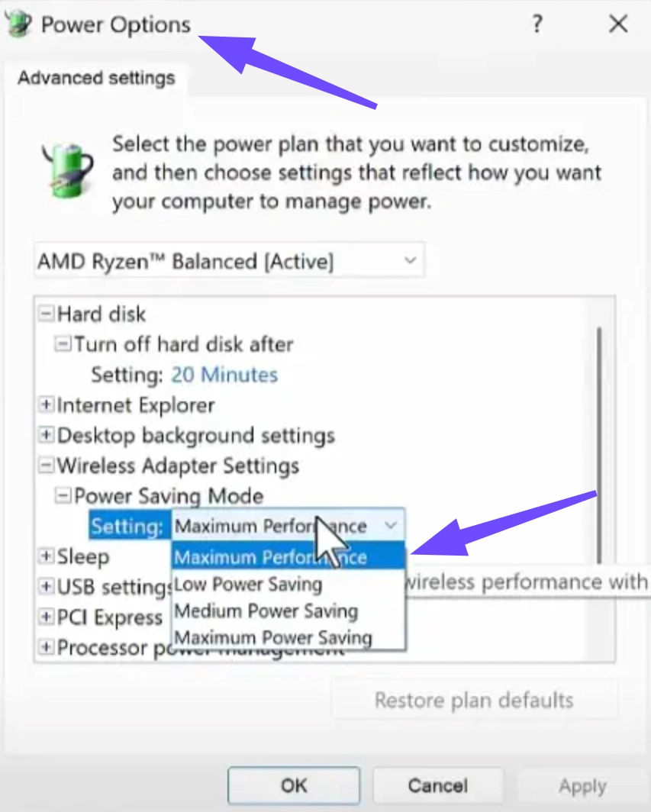Expand the Sleep settings node

pyautogui.click(x=47, y=556)
